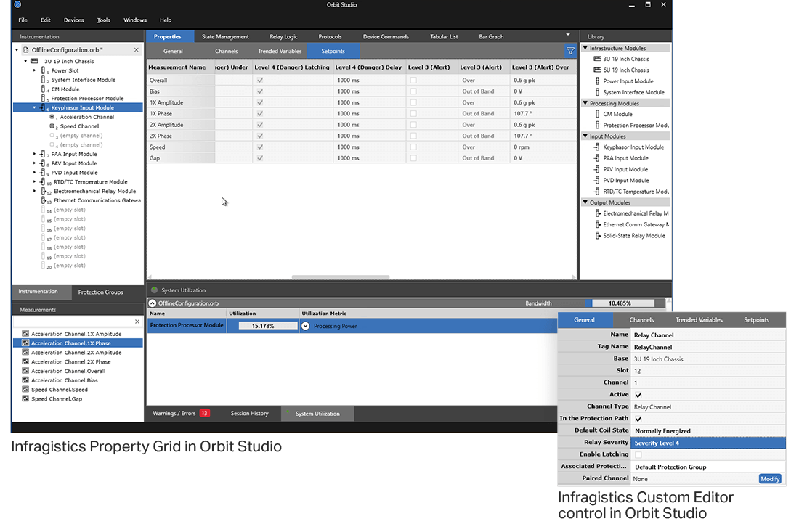Select 6U 19 Inch Chassis icon in Library
Viewport: 799px width, 532px height.
pyautogui.click(x=597, y=70)
